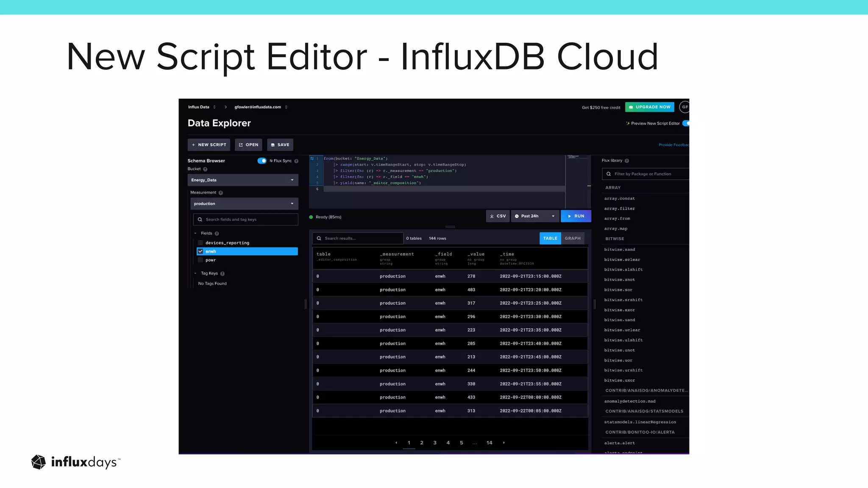
Task: Select the anomalydetection.mad function
Action: coord(630,402)
